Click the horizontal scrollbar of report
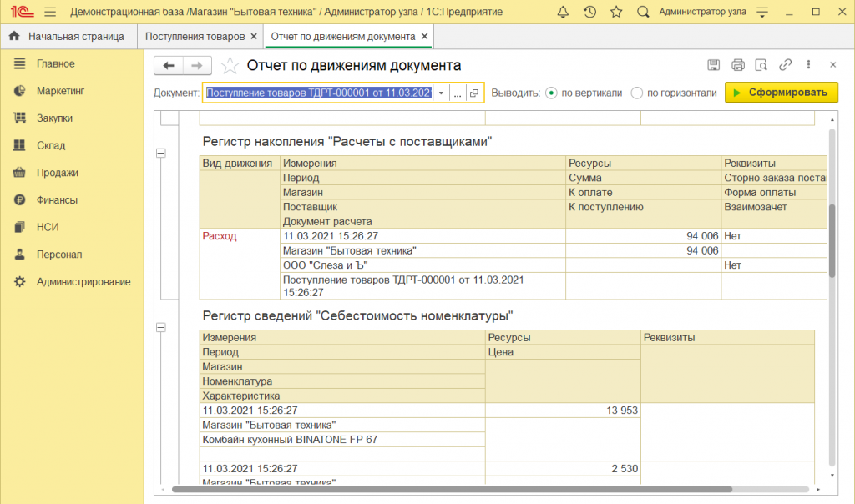 [x=451, y=490]
